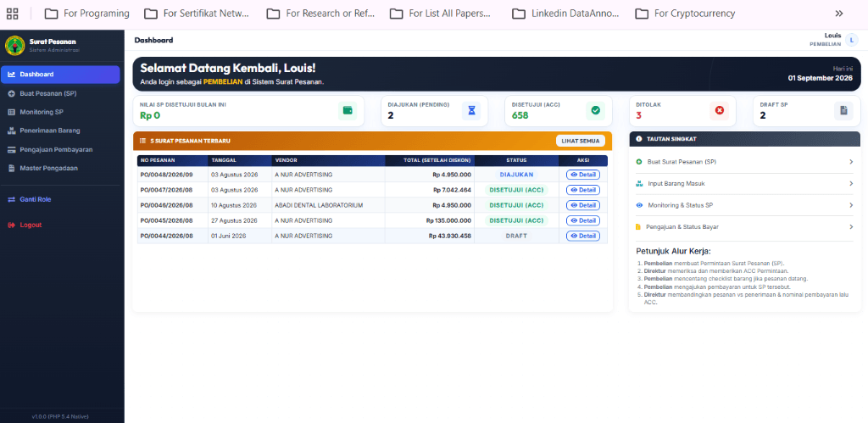The image size is (868, 423).
Task: Open the browser apps grid icon
Action: (12, 14)
